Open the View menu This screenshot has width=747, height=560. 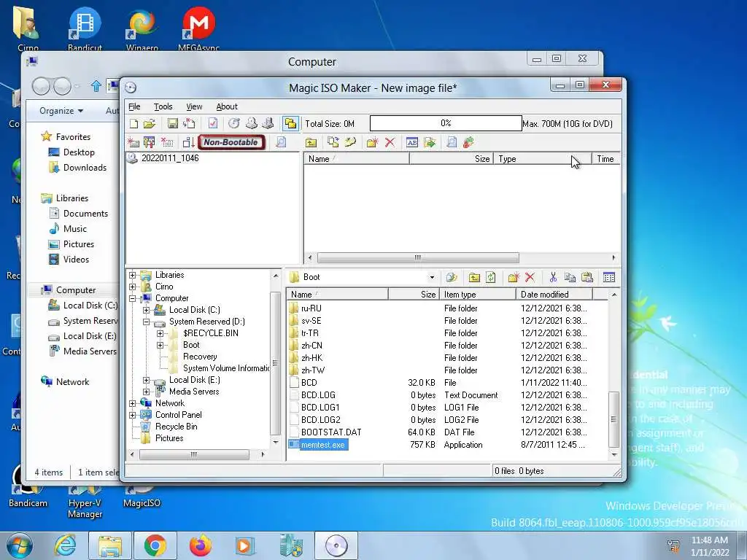(x=194, y=106)
